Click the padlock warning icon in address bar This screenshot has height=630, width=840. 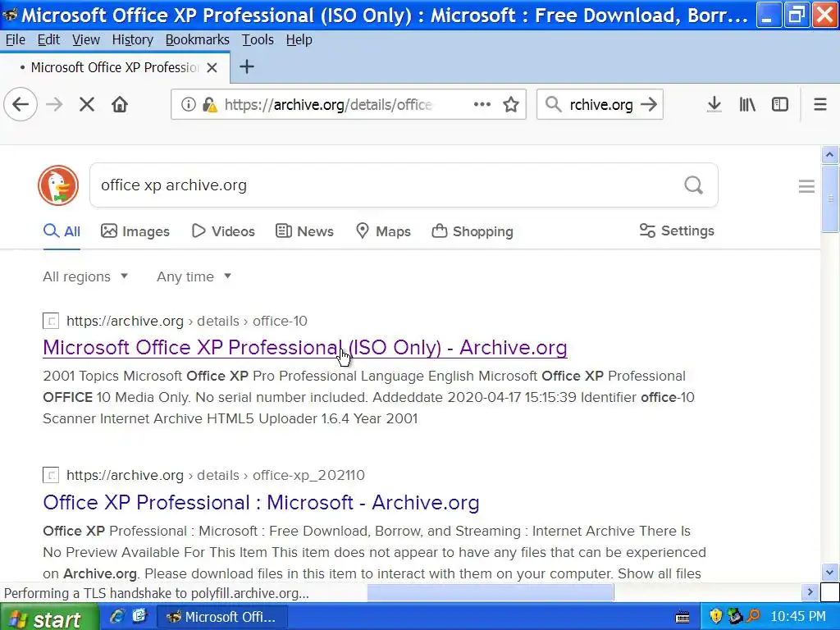(210, 104)
